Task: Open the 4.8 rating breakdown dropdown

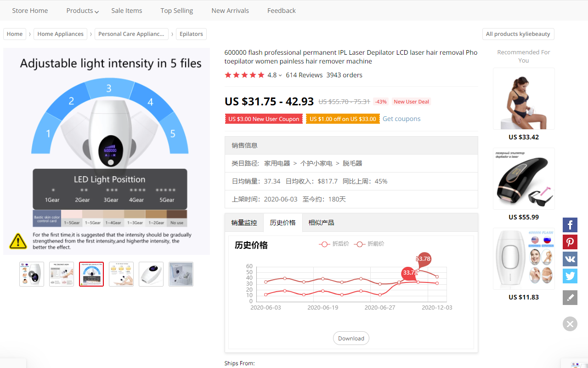Action: click(280, 75)
